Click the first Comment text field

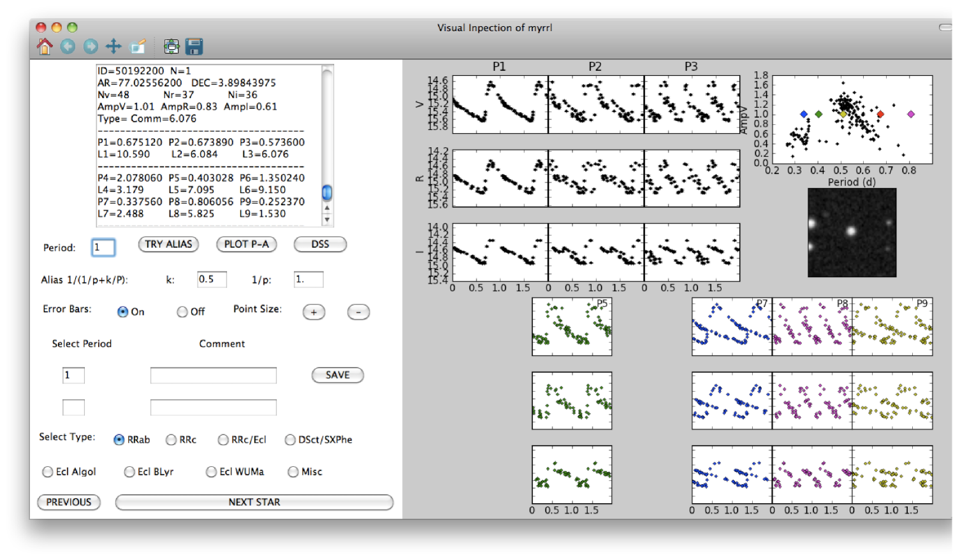coord(213,376)
